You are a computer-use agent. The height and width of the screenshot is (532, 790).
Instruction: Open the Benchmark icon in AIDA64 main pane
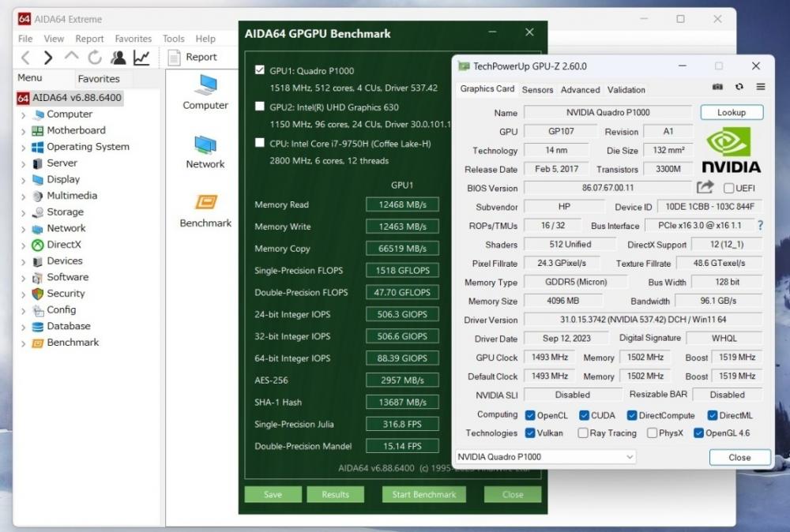coord(205,211)
